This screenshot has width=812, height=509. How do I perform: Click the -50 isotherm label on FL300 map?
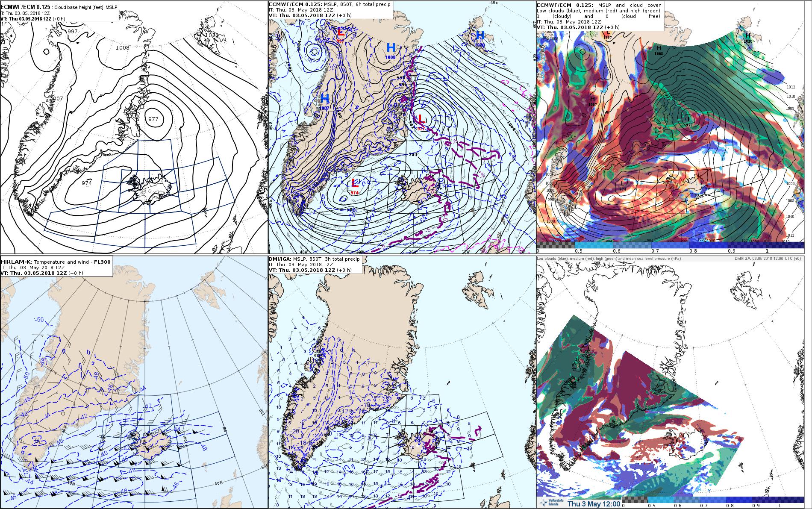click(40, 320)
